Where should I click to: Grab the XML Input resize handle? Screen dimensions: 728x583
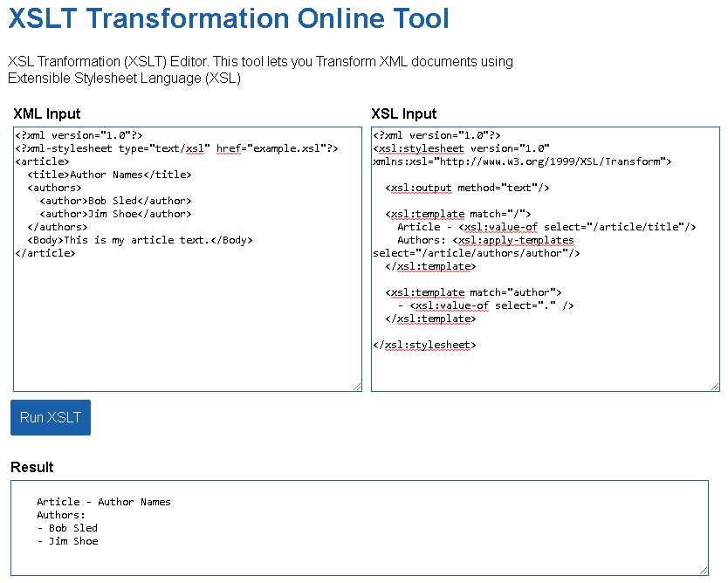[358, 387]
